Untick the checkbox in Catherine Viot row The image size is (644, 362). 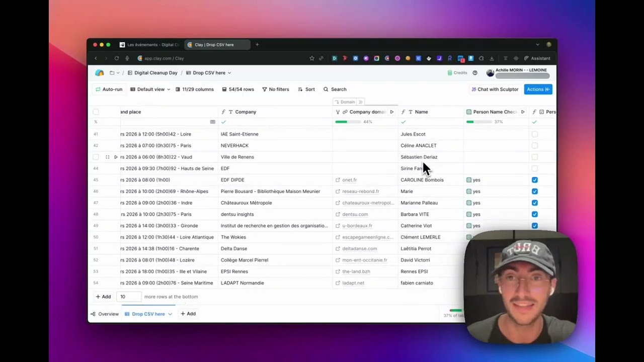click(535, 226)
